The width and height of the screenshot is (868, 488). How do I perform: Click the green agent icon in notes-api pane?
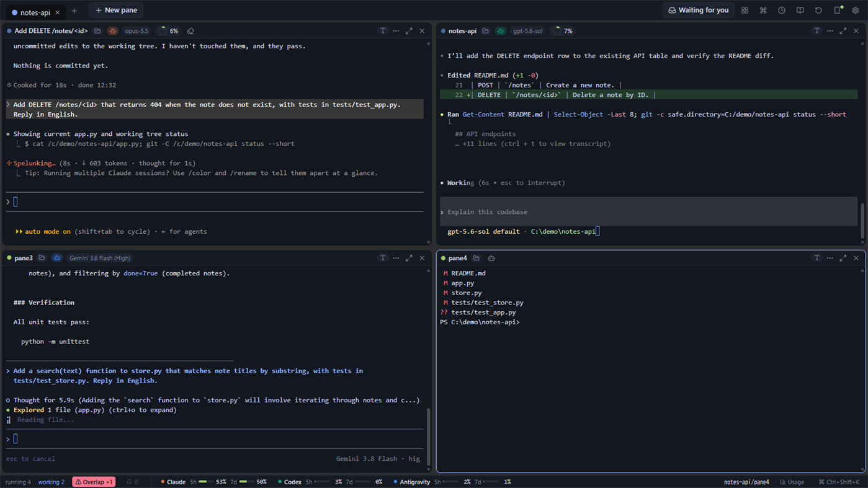click(501, 31)
